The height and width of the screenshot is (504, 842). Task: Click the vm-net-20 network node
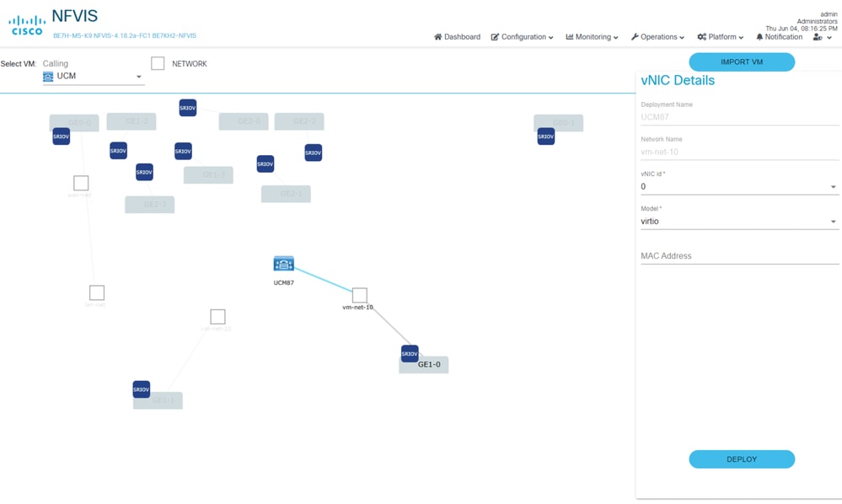(217, 317)
